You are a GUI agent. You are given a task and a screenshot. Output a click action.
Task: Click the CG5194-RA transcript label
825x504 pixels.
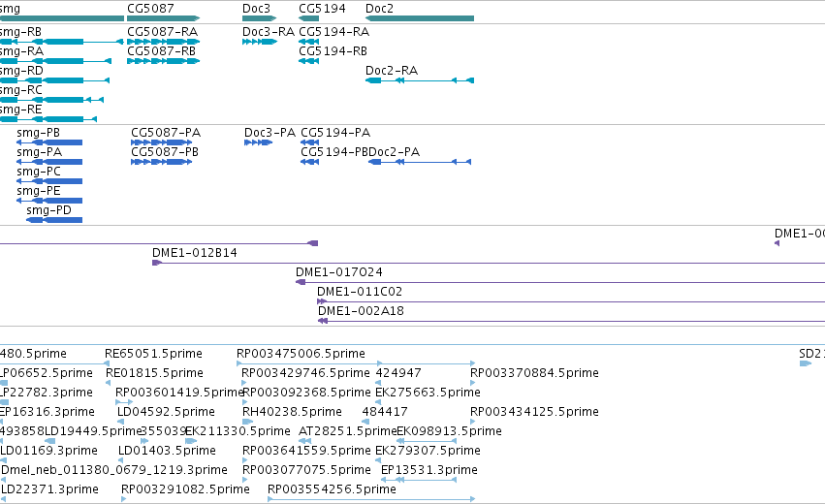pyautogui.click(x=334, y=32)
